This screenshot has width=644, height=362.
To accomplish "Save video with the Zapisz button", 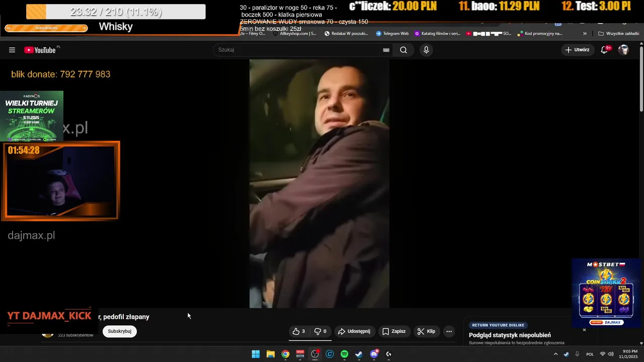I will point(394,331).
